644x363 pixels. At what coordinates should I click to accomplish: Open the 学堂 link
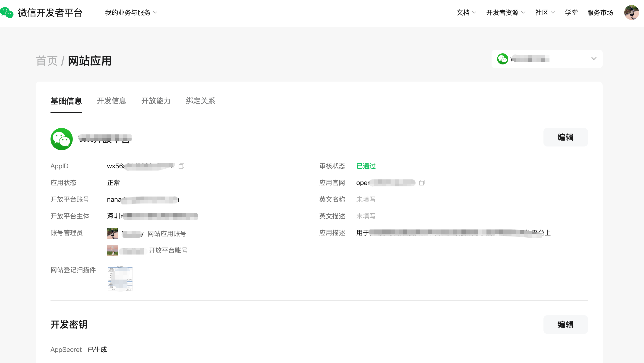pos(571,13)
